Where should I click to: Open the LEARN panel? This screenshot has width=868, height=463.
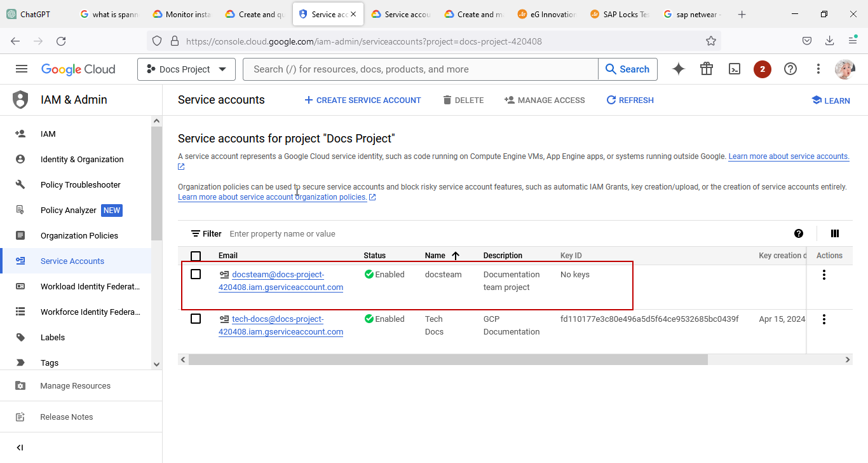(831, 100)
